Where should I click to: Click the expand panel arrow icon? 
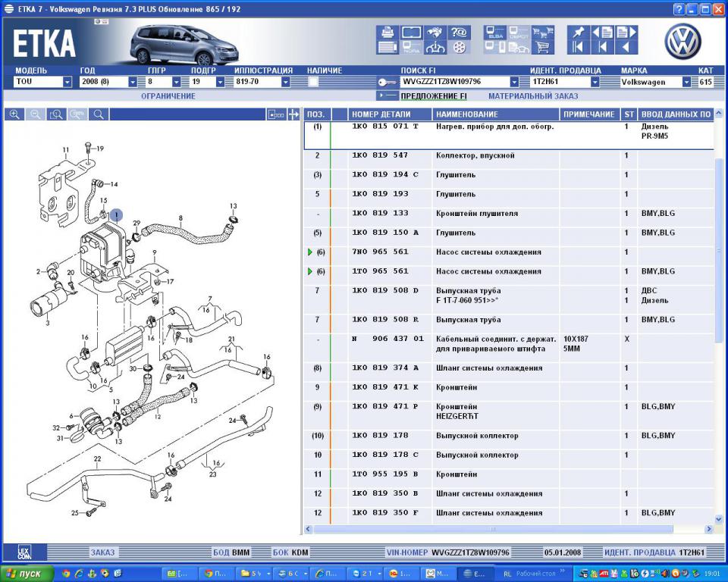pyautogui.click(x=293, y=114)
